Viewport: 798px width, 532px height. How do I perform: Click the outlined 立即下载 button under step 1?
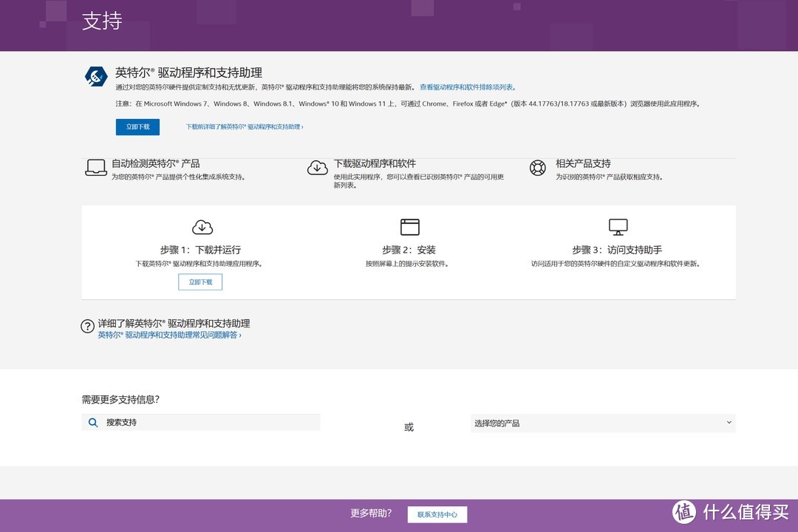[200, 282]
